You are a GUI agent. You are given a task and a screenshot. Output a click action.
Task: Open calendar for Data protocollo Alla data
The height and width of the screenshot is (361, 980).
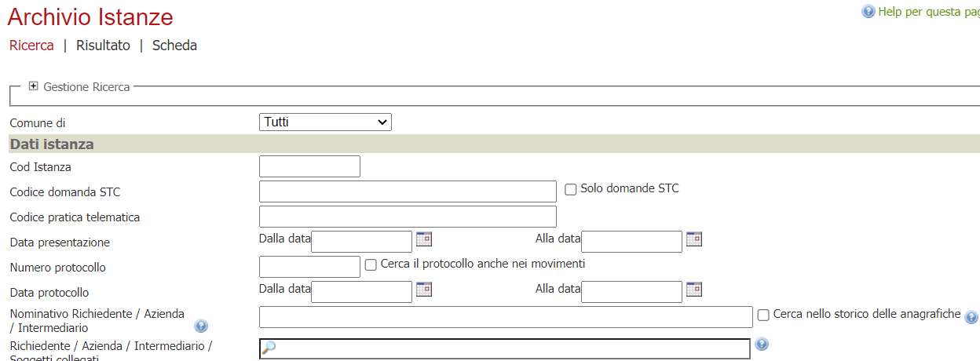[x=694, y=290]
